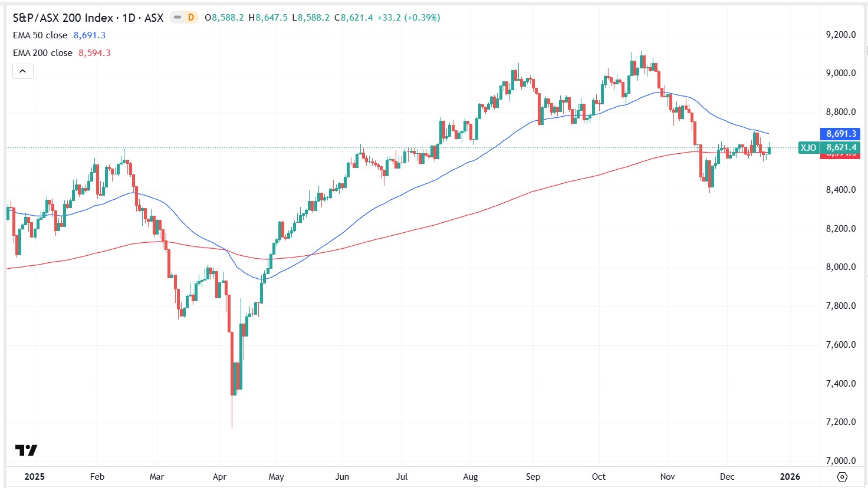Click the blue 8,691.3 EMA price label
The image size is (868, 488).
coord(840,134)
